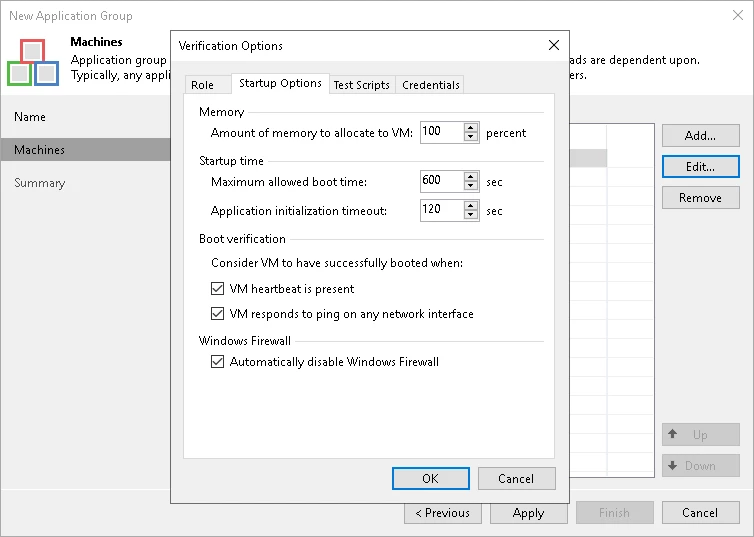754x537 pixels.
Task: Increase application initialization timeout
Action: pos(471,205)
